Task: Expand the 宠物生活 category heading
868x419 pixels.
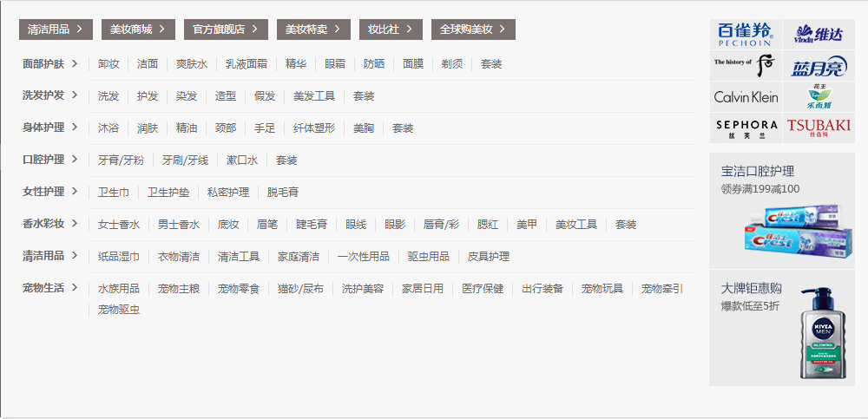Action: (50, 288)
